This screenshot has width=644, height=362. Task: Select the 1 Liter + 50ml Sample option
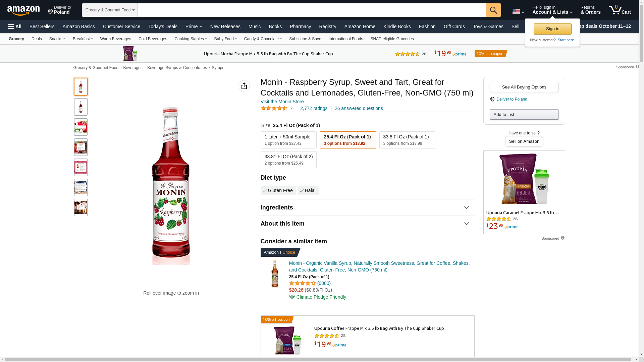pos(288,140)
